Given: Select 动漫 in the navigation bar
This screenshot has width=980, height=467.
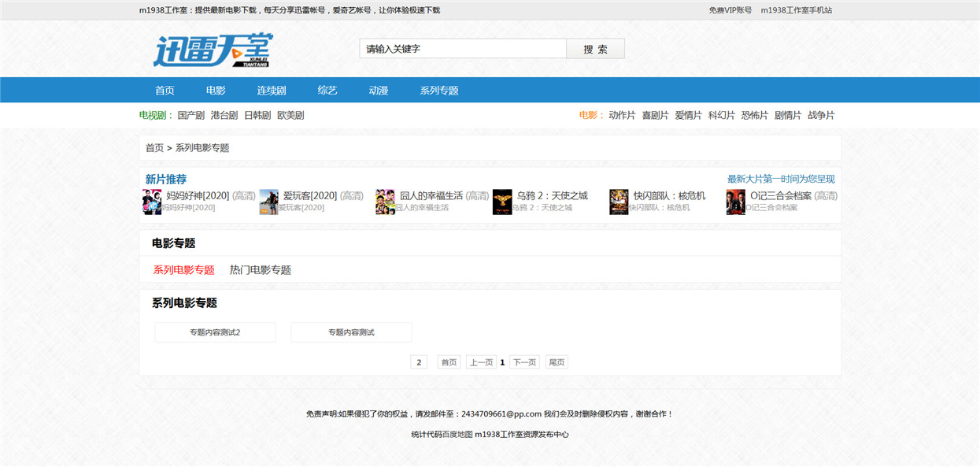Looking at the screenshot, I should tap(379, 91).
